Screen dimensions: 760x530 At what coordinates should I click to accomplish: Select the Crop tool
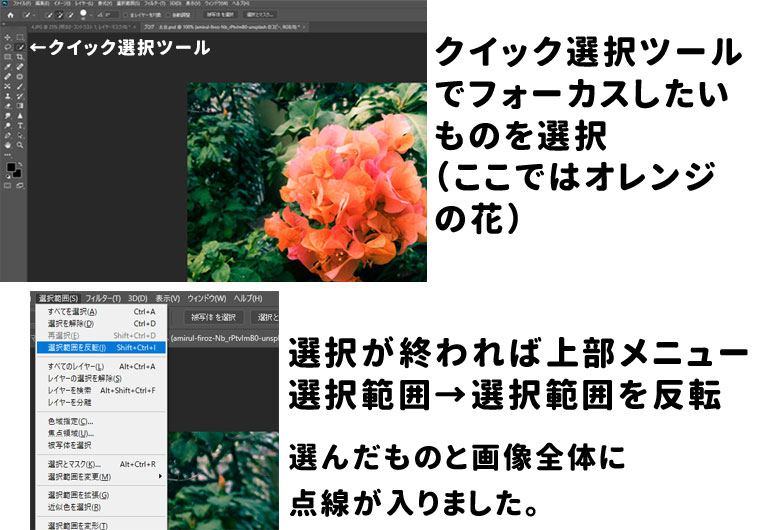coord(20,57)
